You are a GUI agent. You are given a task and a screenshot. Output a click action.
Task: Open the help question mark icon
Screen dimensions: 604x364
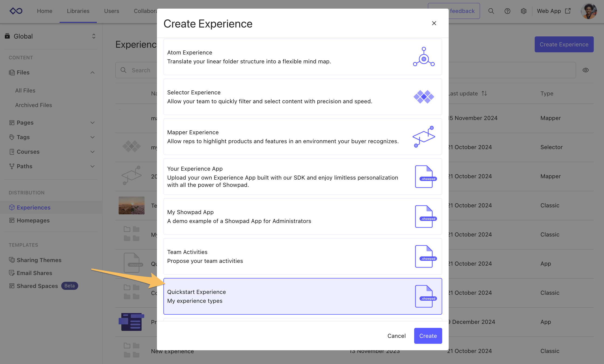(x=507, y=11)
